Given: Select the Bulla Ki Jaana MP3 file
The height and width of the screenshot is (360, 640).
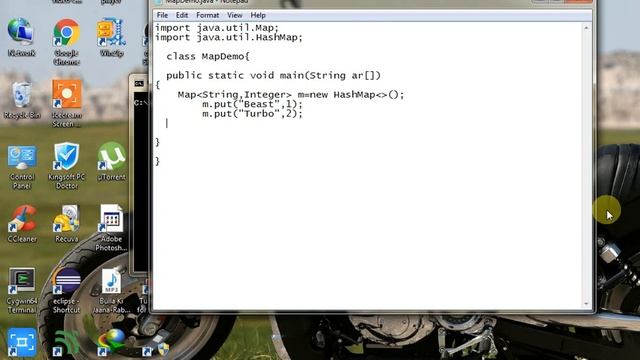Looking at the screenshot, I should (111, 291).
